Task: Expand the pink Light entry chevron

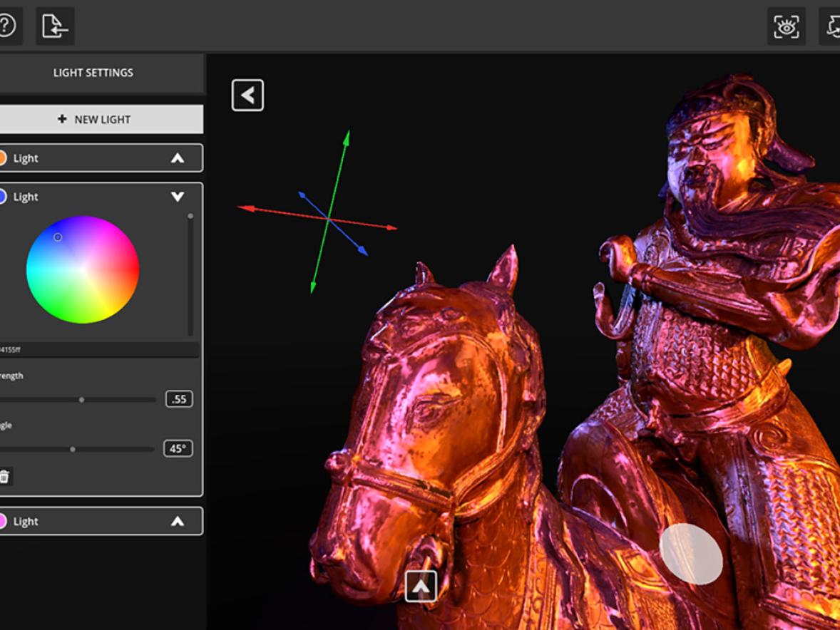Action: pos(178,522)
